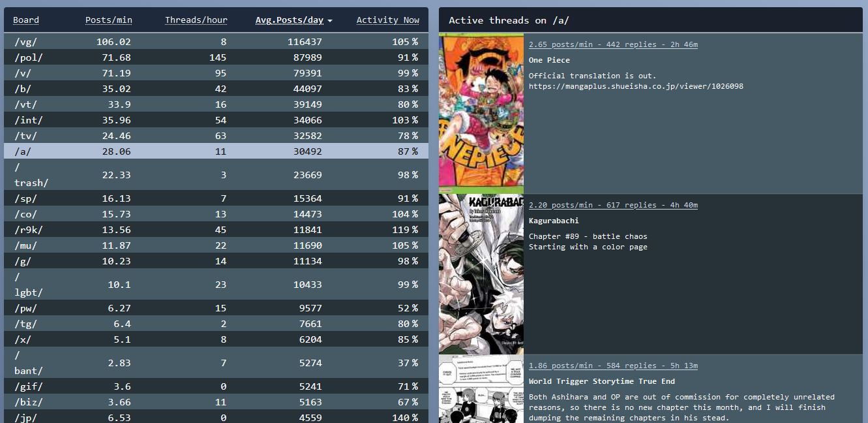Open Kagurabachi thread stats link
The width and height of the screenshot is (868, 423).
coord(613,205)
